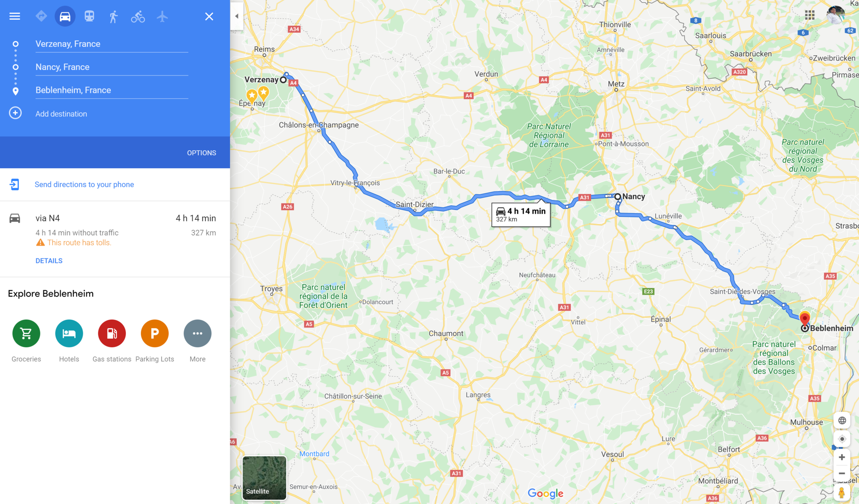Toggle globe view mode
This screenshot has height=504, width=859.
coord(842,420)
